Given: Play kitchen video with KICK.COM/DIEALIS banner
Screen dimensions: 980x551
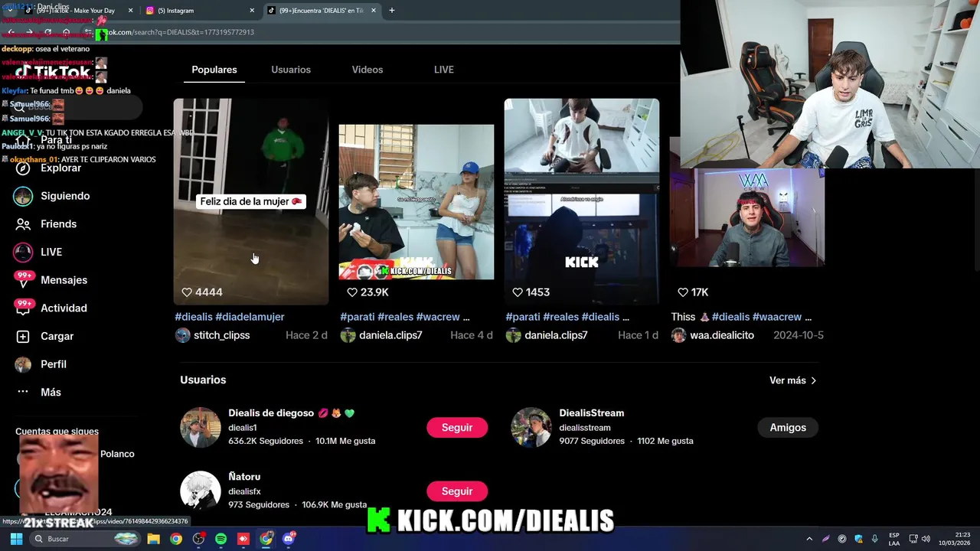Looking at the screenshot, I should coord(416,201).
